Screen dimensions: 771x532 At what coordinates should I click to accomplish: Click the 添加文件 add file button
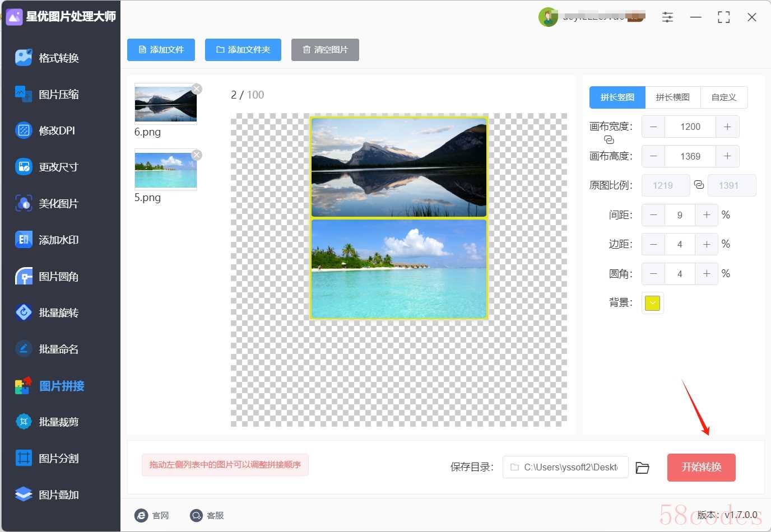pyautogui.click(x=161, y=50)
